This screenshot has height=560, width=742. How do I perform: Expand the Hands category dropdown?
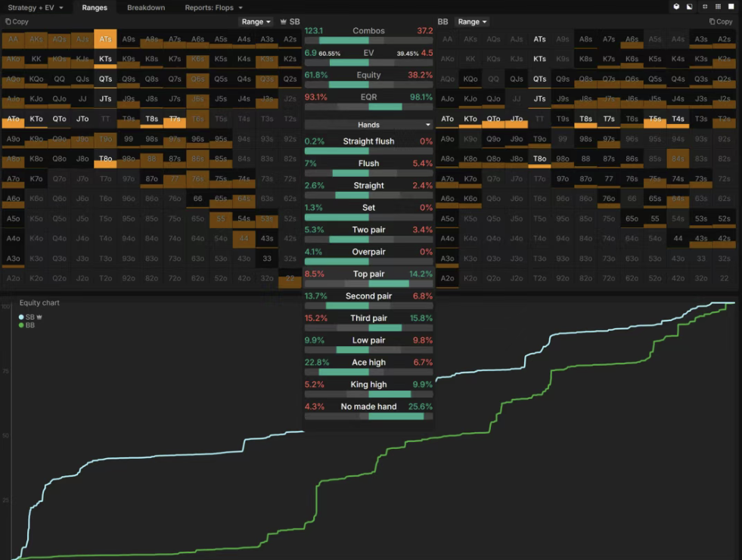(x=368, y=125)
